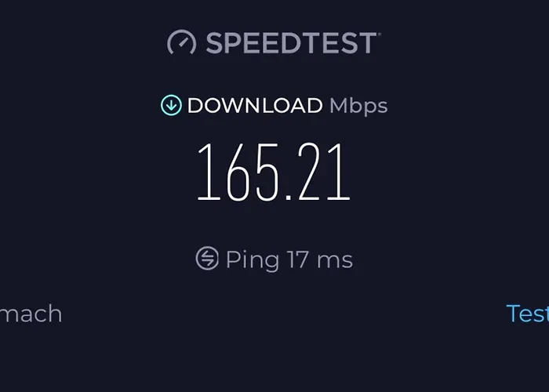Click the whole number '165' of the speed
This screenshot has height=392, width=549.
pyautogui.click(x=238, y=172)
